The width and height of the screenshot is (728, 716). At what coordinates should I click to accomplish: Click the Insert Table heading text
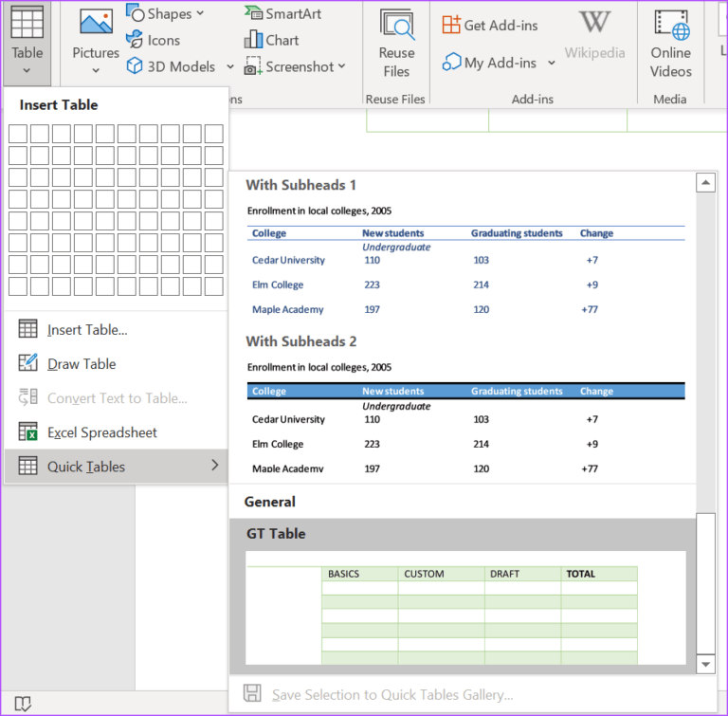point(59,105)
